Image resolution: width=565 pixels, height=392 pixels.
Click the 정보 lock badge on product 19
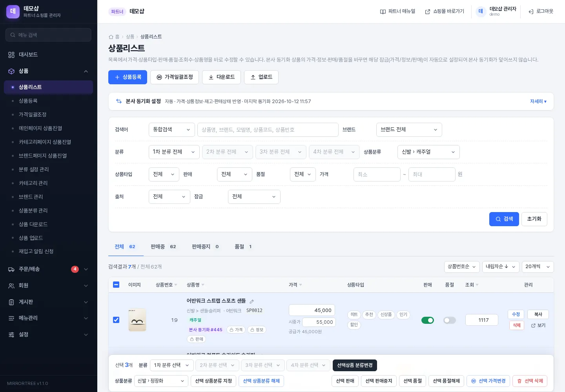pos(257,330)
